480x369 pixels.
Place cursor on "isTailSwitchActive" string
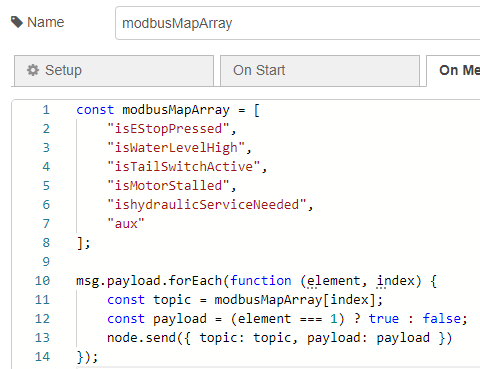(183, 167)
